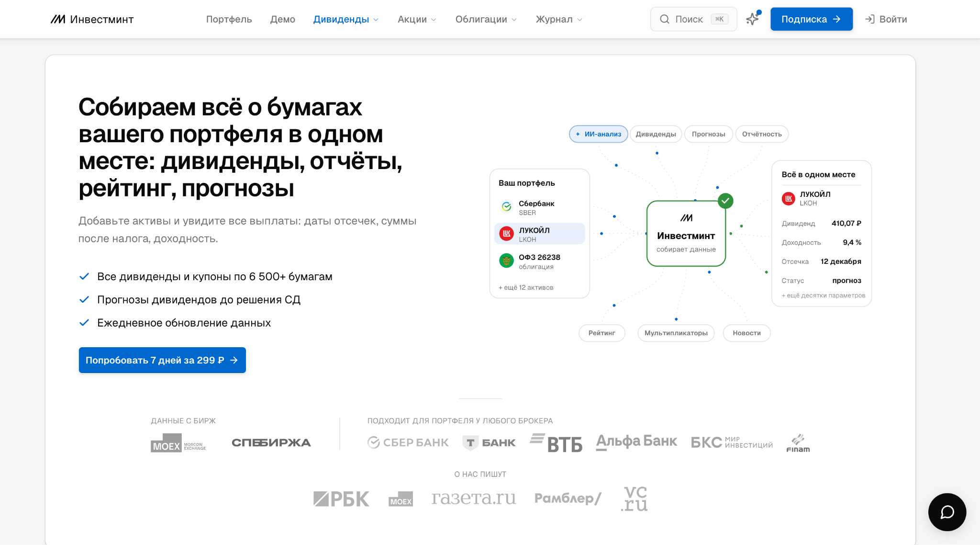Click the MOEX logo under О НАС ПИШУТ
The width and height of the screenshot is (980, 545).
(401, 499)
